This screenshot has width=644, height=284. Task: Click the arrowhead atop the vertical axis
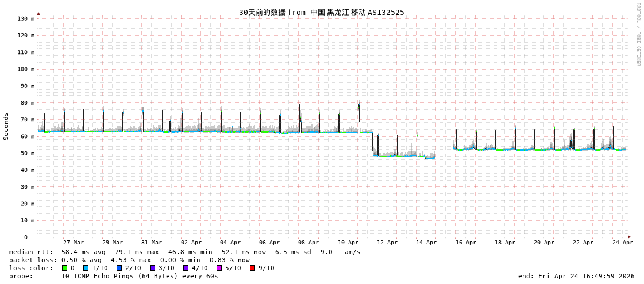click(38, 13)
